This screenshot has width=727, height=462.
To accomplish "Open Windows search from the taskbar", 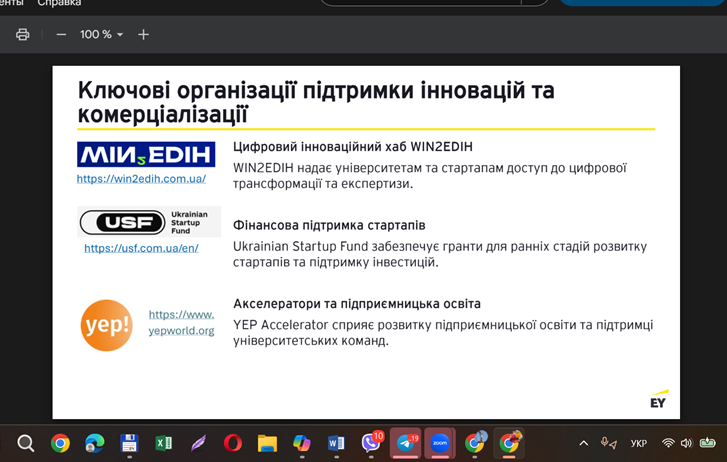I will [x=26, y=443].
